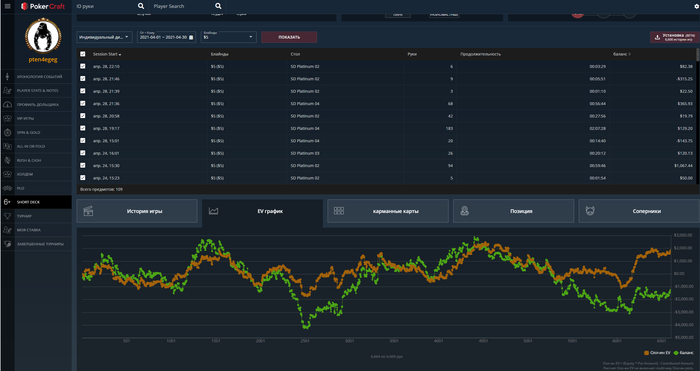This screenshot has height=371, width=700.
Task: Sort by Session Start column arrow
Action: pyautogui.click(x=120, y=54)
